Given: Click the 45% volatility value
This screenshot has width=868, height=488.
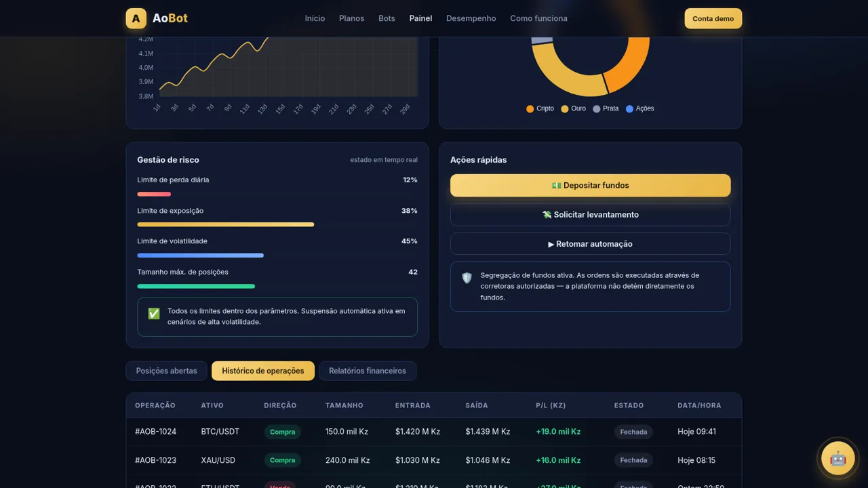Looking at the screenshot, I should 410,241.
